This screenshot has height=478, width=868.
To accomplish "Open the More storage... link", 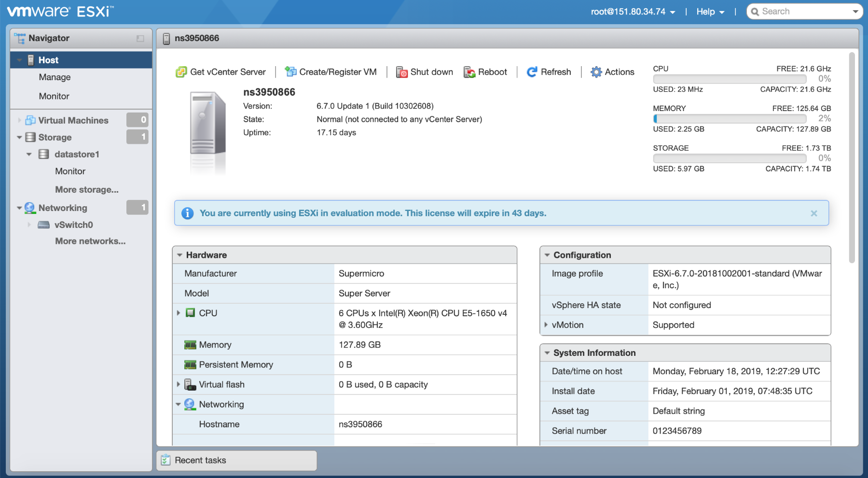I will 87,190.
